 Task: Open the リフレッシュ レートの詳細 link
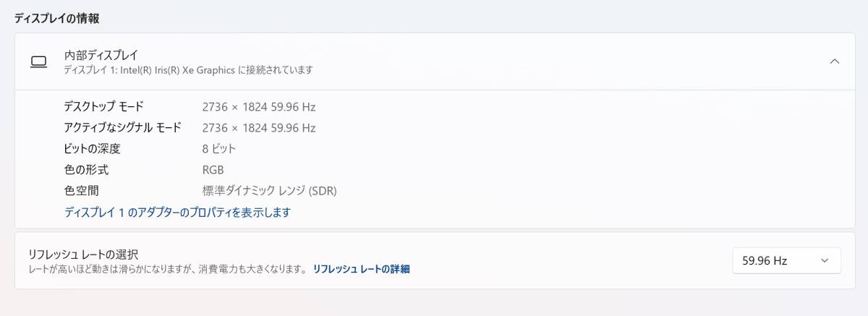(361, 269)
